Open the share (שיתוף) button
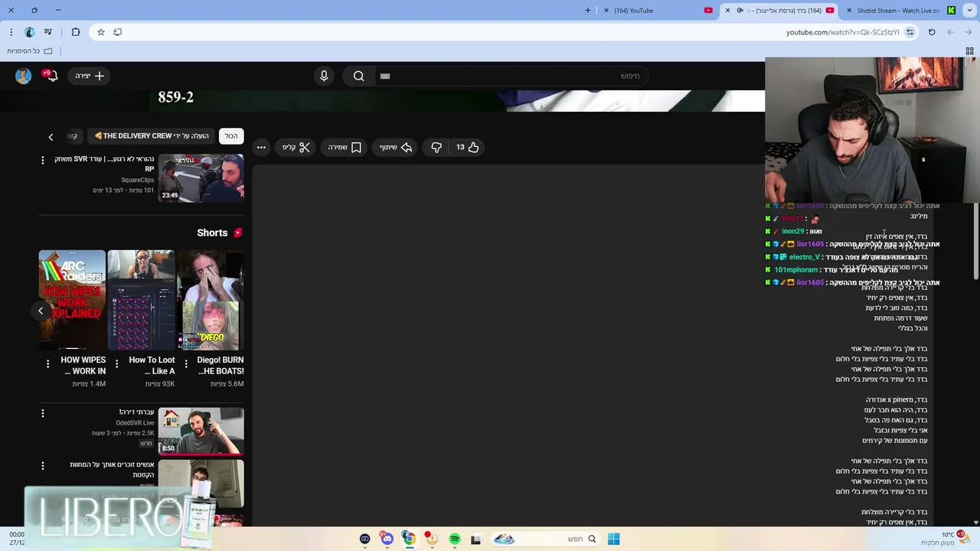980x551 pixels. click(396, 147)
